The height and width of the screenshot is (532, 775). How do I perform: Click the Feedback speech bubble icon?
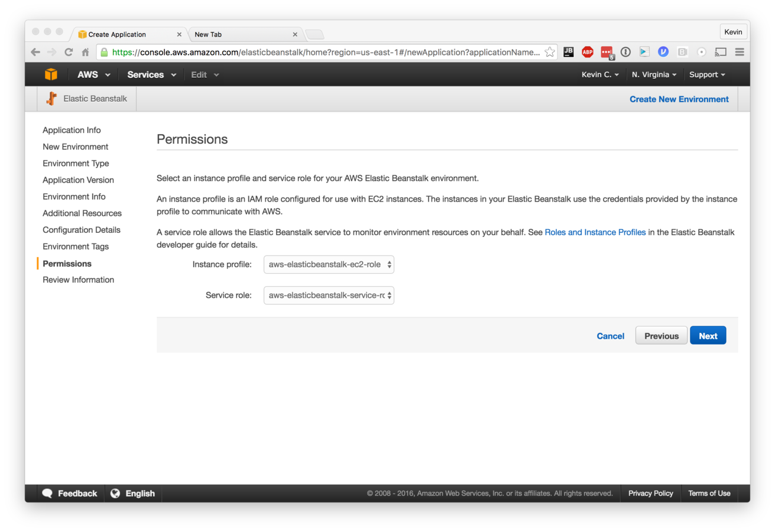click(48, 494)
